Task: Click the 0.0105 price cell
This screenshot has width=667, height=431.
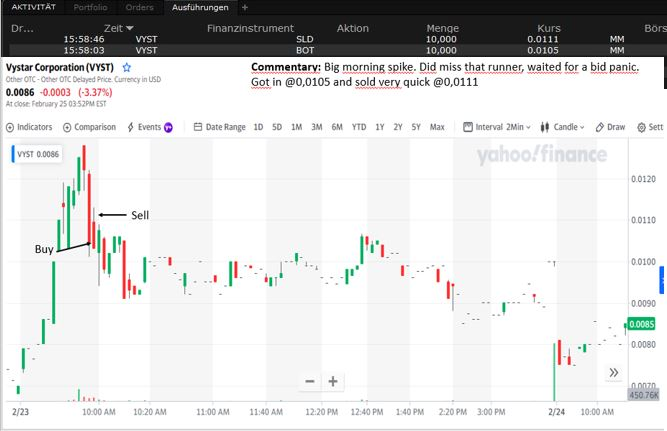Action: 543,50
